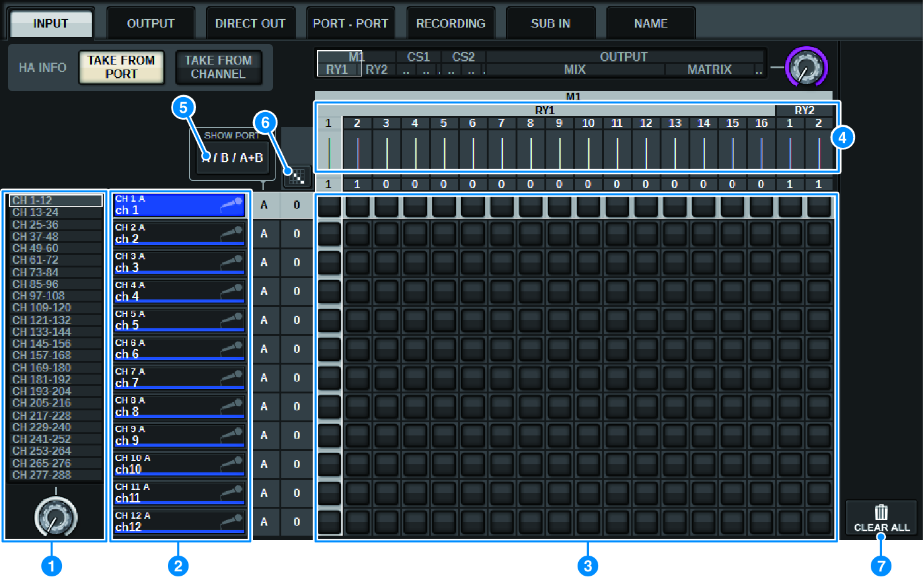Click the microphone icon on ch 1
This screenshot has height=577, width=924.
(231, 205)
